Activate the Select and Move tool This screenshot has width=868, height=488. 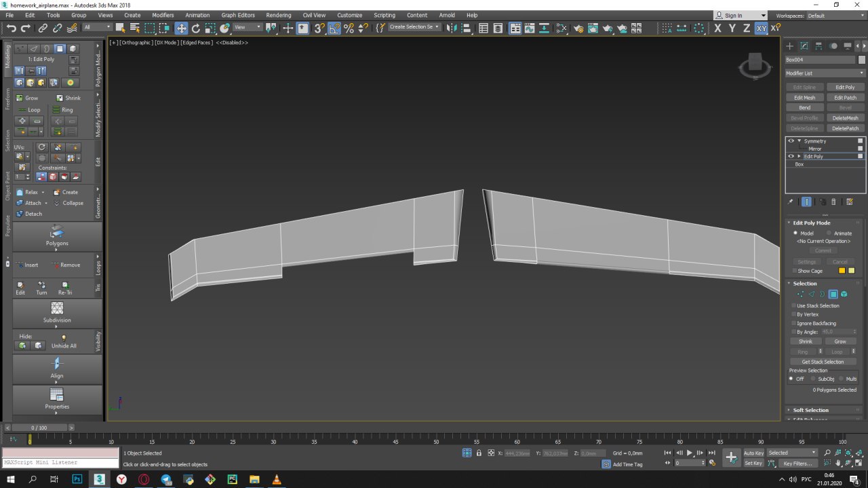point(181,28)
